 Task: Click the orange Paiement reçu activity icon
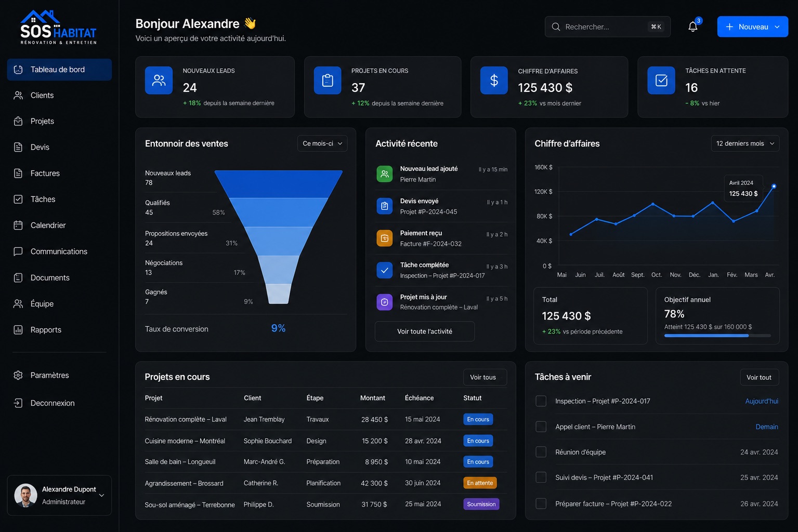pos(385,238)
